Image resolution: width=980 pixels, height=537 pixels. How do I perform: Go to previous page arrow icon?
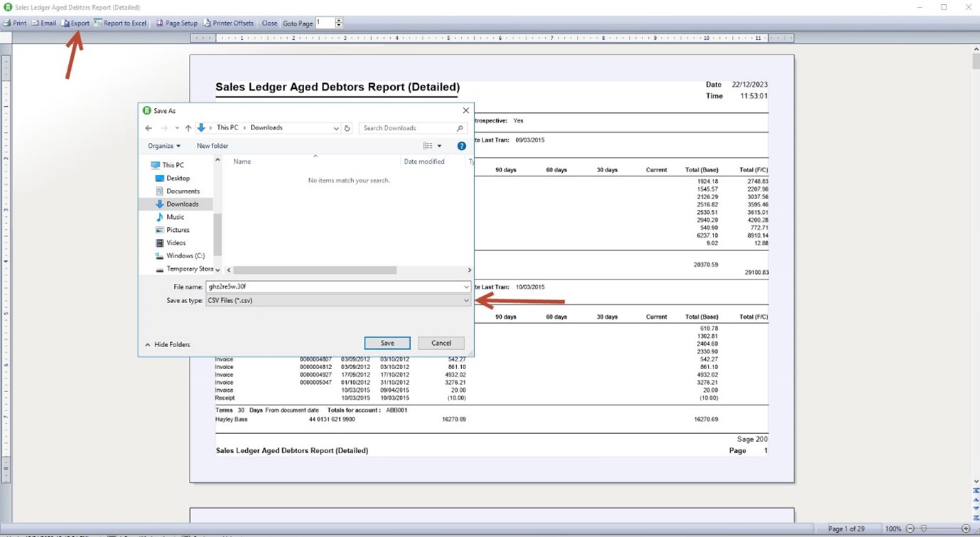coord(976,499)
